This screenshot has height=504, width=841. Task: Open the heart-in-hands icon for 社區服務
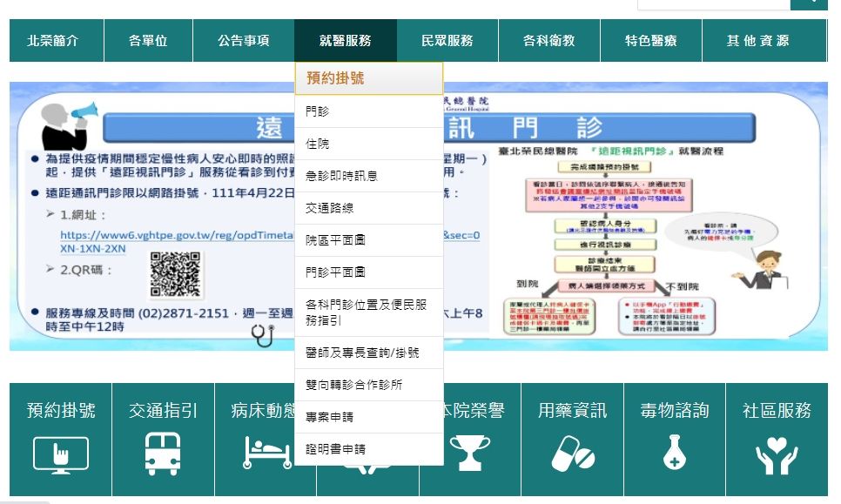[x=777, y=453]
